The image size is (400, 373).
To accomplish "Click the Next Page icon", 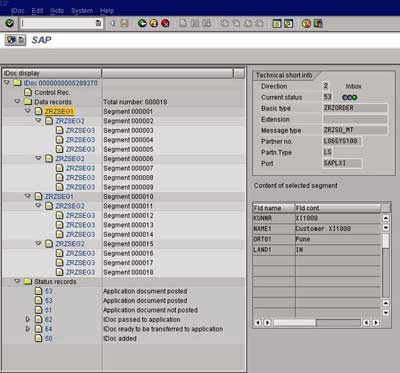I will coord(248,23).
